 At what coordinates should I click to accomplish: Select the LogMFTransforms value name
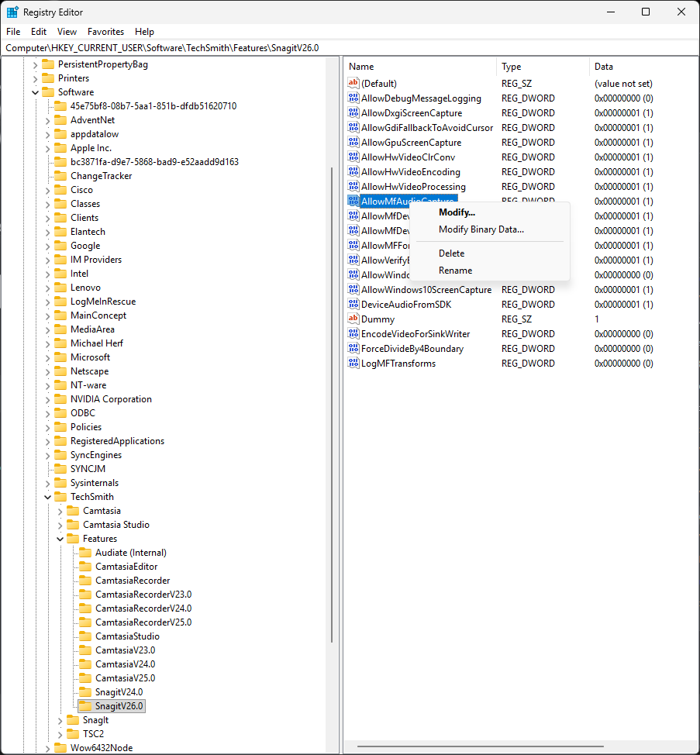[x=398, y=363]
